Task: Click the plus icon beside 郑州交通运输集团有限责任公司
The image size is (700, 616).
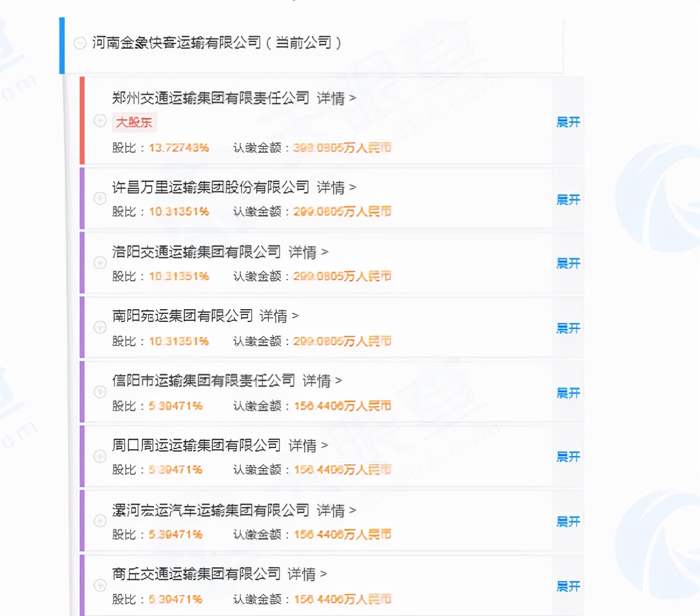Action: [x=100, y=121]
